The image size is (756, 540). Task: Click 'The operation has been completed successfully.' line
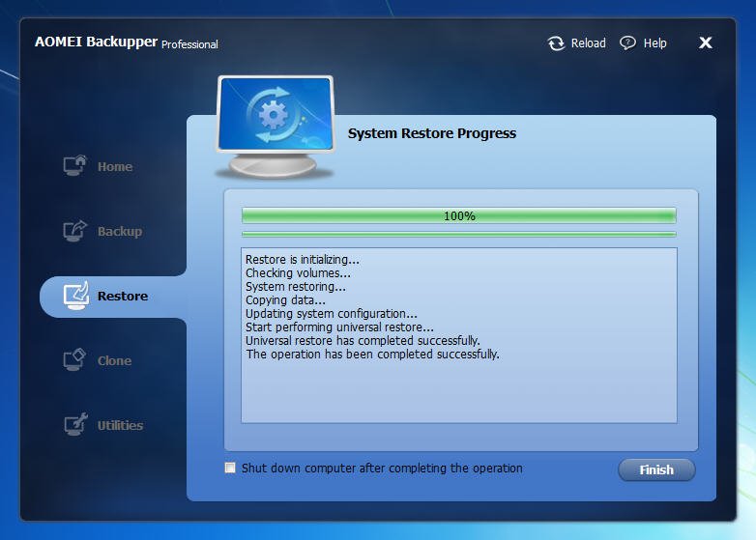click(372, 355)
